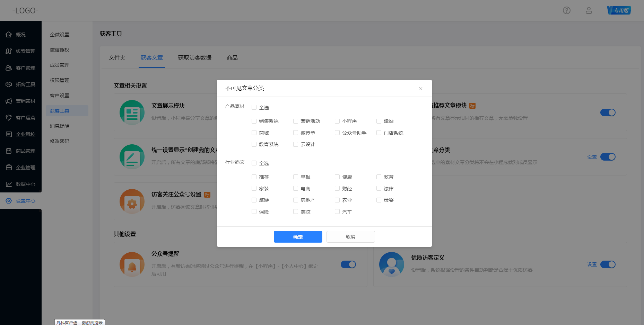Open 消息提醒 in settings submenu

[x=60, y=126]
